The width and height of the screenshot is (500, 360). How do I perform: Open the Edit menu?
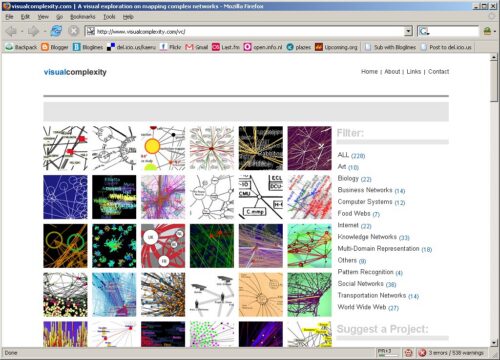coord(25,17)
